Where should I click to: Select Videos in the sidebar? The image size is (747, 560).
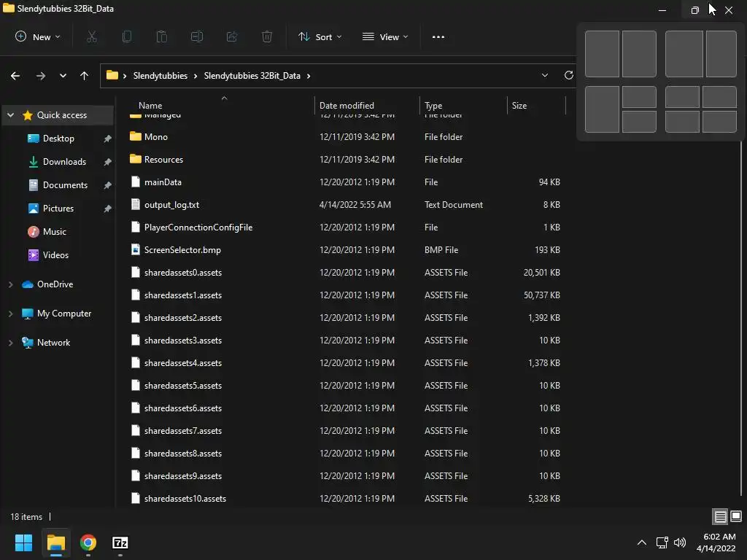55,255
